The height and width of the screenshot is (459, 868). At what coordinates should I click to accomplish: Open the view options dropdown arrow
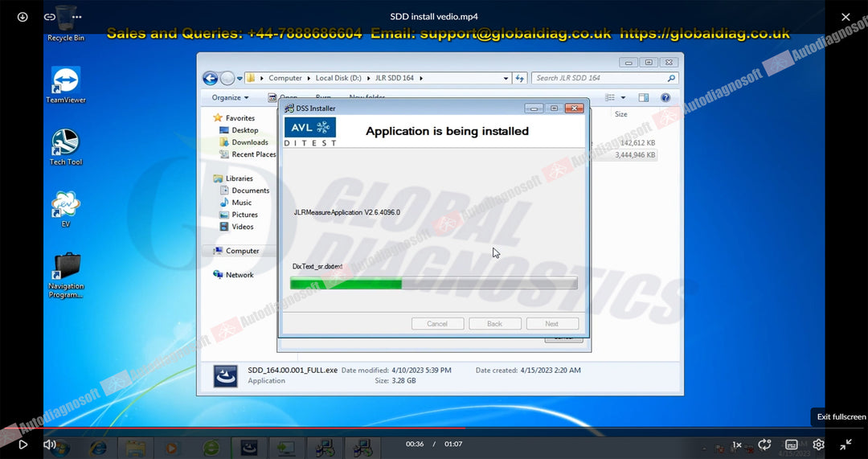[623, 98]
